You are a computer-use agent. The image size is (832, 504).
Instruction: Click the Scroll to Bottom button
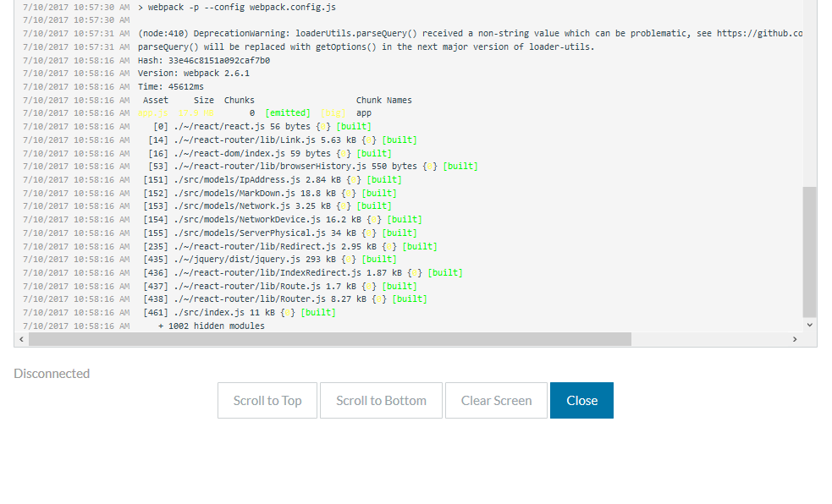point(381,401)
